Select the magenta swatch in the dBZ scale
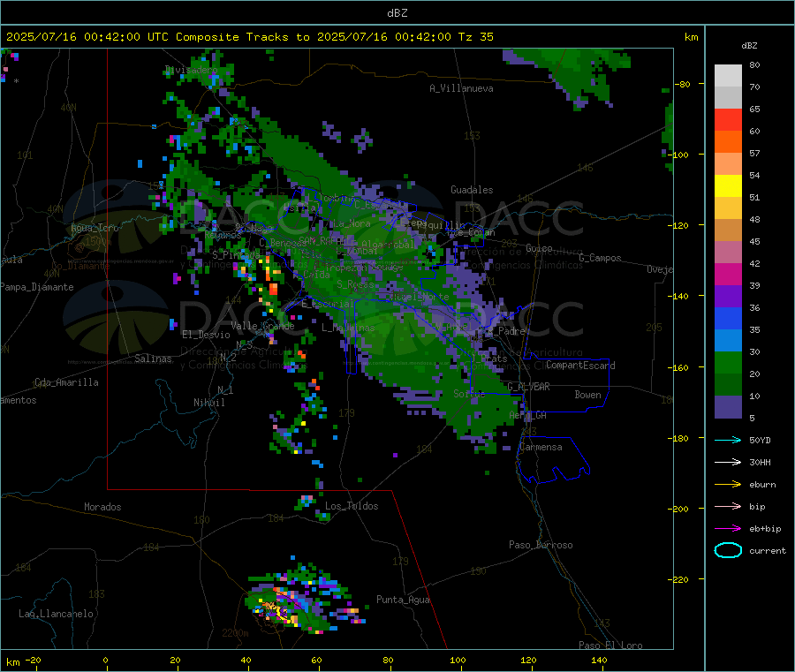 pyautogui.click(x=728, y=274)
